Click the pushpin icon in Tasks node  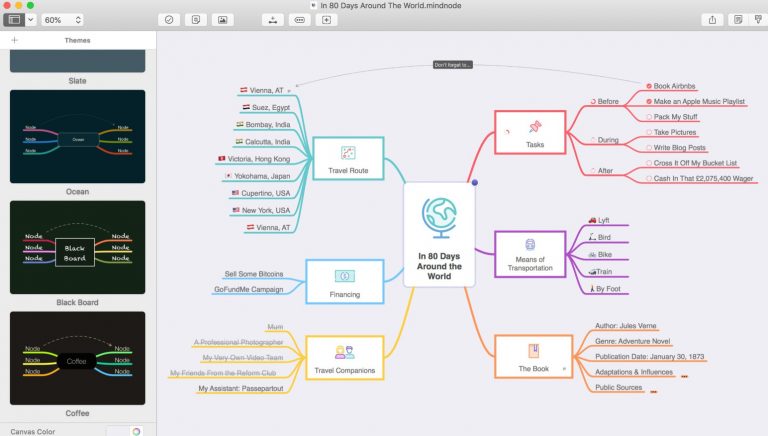535,127
